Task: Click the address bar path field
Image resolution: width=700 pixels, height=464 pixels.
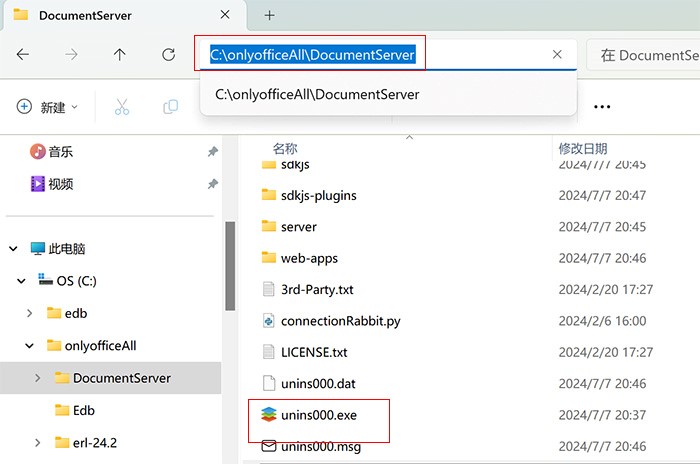Action: point(388,54)
